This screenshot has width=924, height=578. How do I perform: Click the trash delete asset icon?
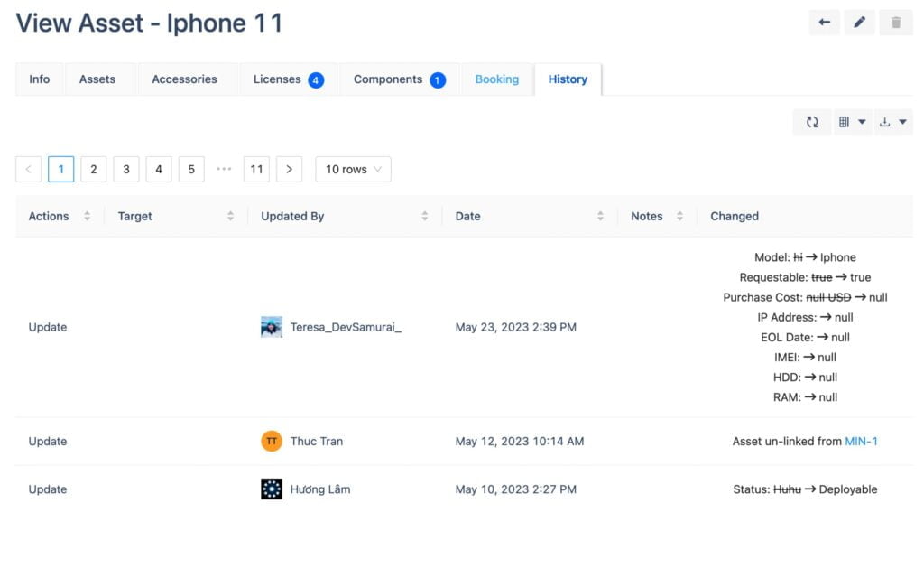click(895, 23)
